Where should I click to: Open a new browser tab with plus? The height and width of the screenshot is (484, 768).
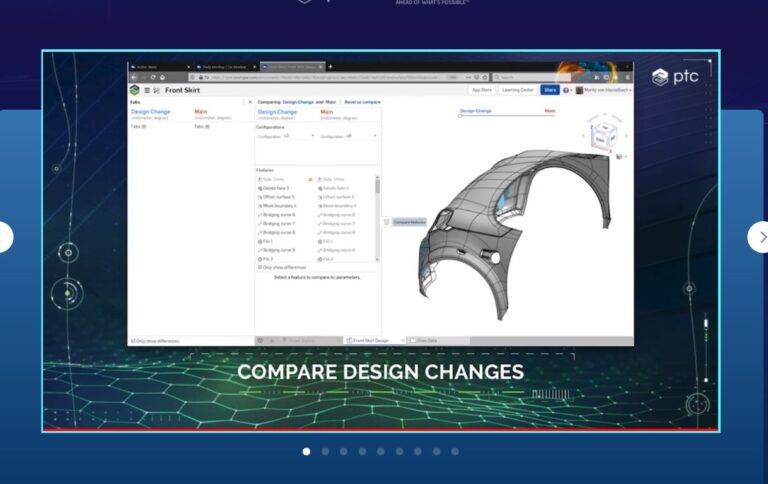(x=330, y=67)
